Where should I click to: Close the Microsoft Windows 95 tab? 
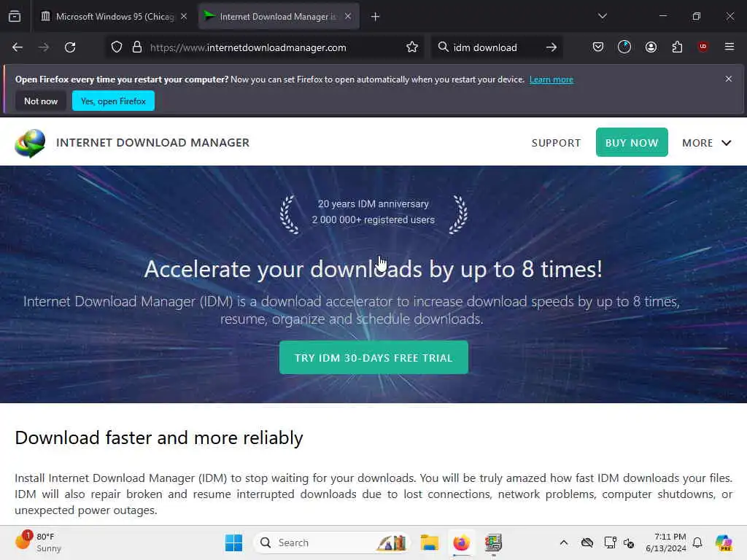click(184, 16)
